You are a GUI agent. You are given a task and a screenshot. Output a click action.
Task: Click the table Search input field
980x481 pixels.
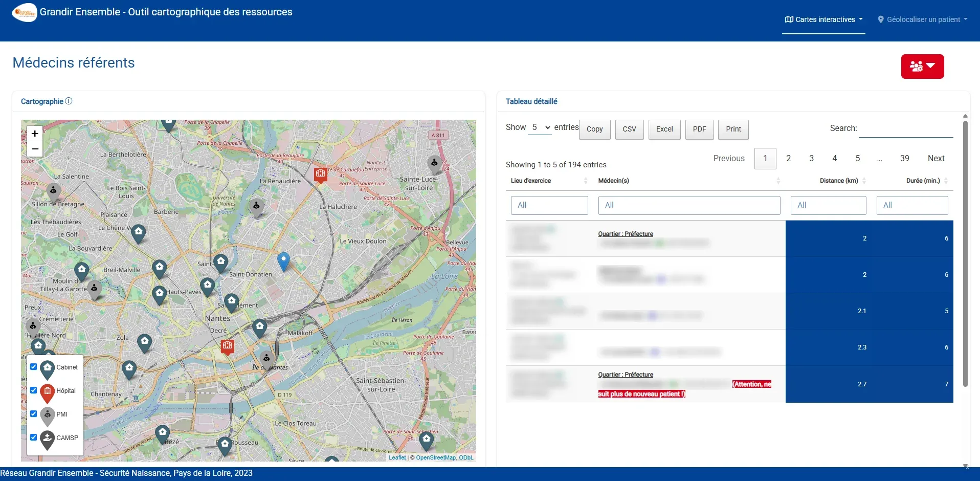[x=906, y=128]
